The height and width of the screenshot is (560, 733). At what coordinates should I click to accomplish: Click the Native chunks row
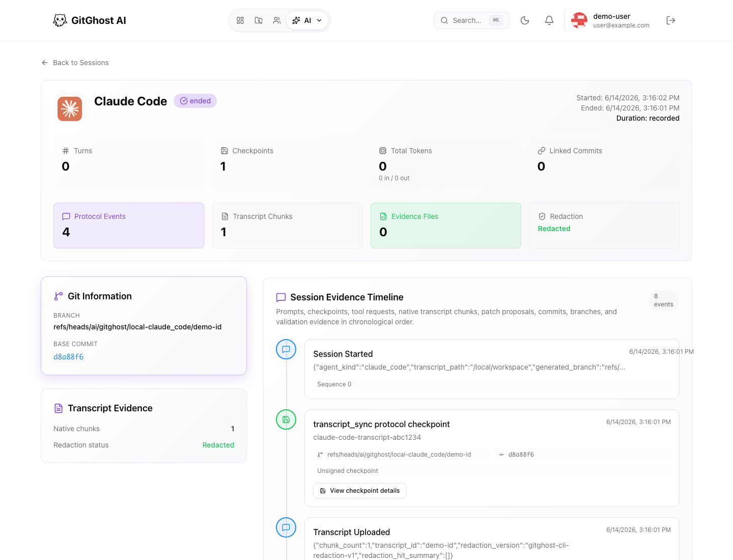[144, 429]
